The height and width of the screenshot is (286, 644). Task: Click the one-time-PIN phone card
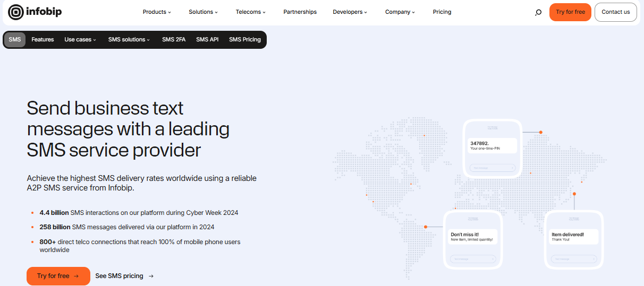(x=493, y=148)
